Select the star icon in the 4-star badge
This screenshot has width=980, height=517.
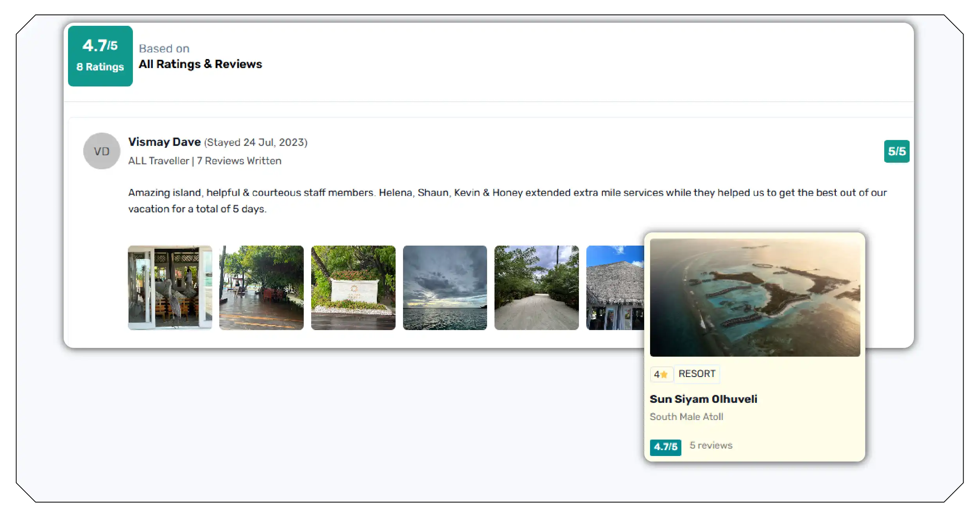663,374
